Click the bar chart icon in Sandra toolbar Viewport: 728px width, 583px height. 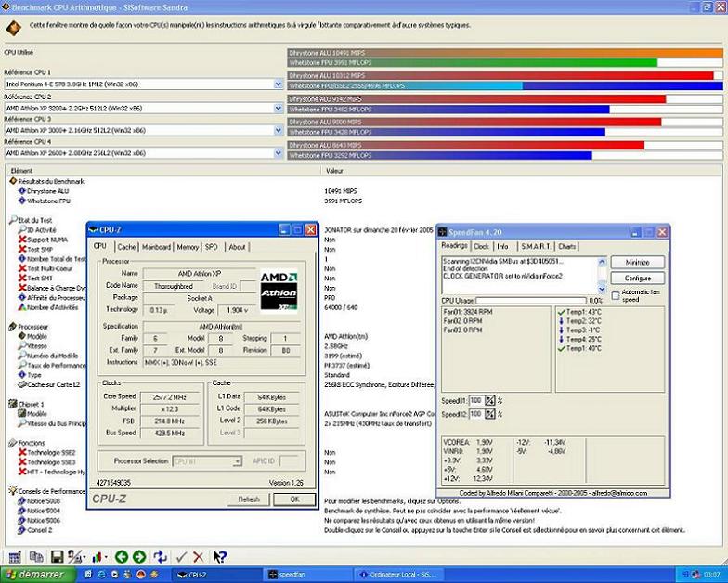(x=98, y=557)
